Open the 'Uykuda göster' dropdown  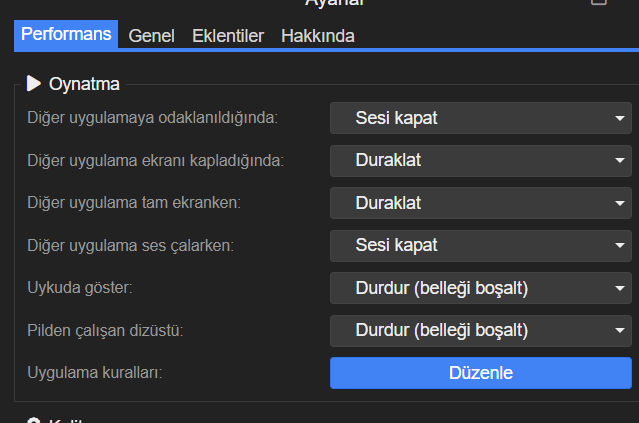tap(480, 288)
